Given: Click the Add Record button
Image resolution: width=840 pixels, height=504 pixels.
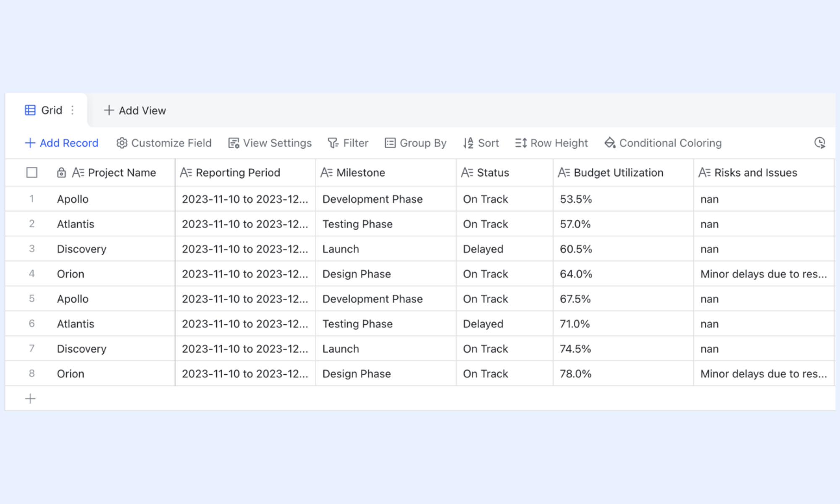Looking at the screenshot, I should point(62,143).
